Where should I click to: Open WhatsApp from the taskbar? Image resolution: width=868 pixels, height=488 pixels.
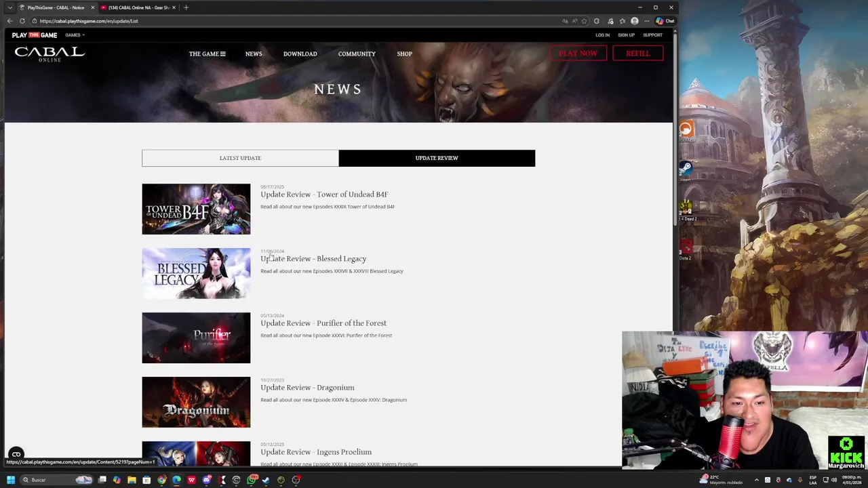(252, 480)
